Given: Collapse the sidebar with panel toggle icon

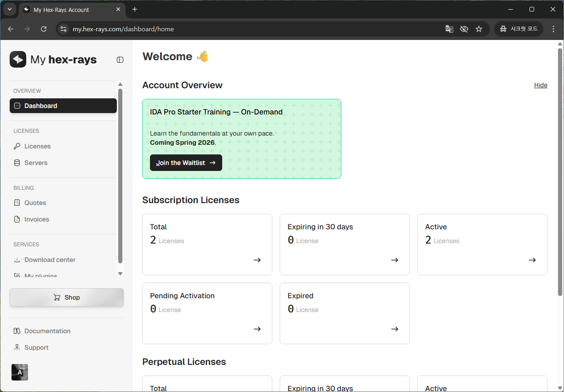Looking at the screenshot, I should tap(120, 60).
